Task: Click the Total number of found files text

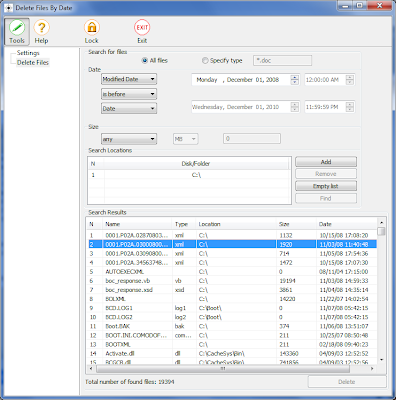Action: tap(130, 382)
